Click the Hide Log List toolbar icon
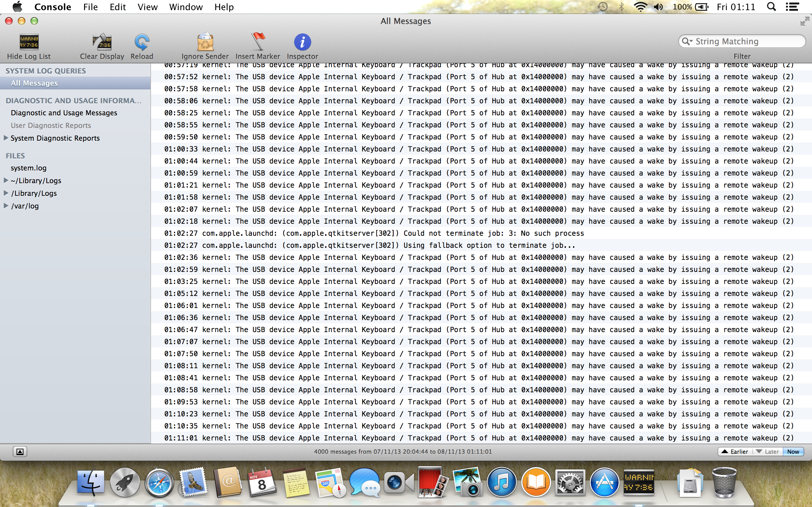The image size is (812, 507). pyautogui.click(x=29, y=42)
